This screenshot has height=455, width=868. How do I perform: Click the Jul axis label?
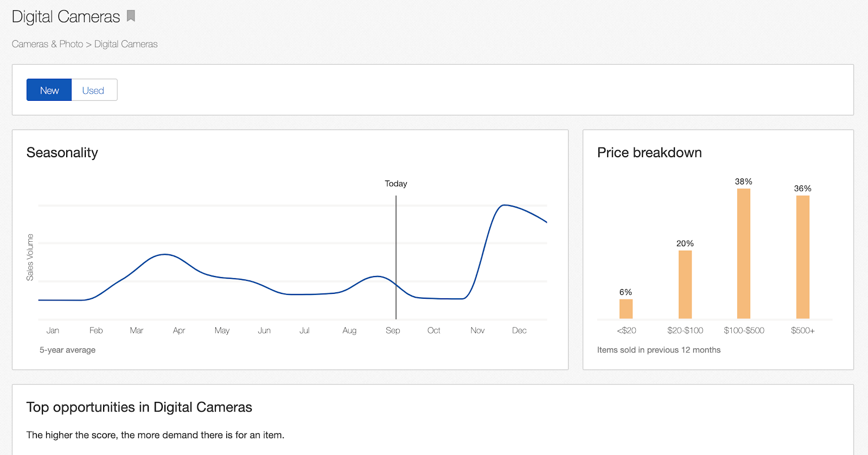click(x=304, y=330)
